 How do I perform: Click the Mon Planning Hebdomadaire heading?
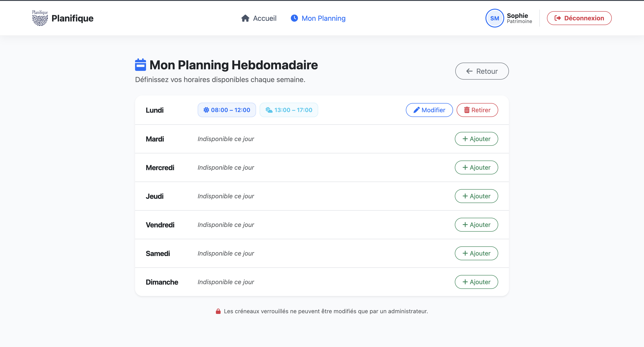233,65
